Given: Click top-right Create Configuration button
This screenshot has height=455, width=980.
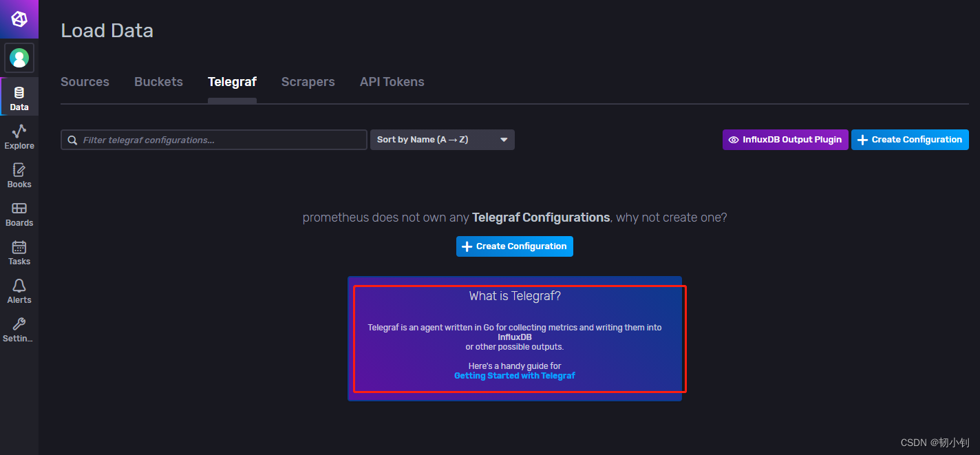Looking at the screenshot, I should (910, 140).
